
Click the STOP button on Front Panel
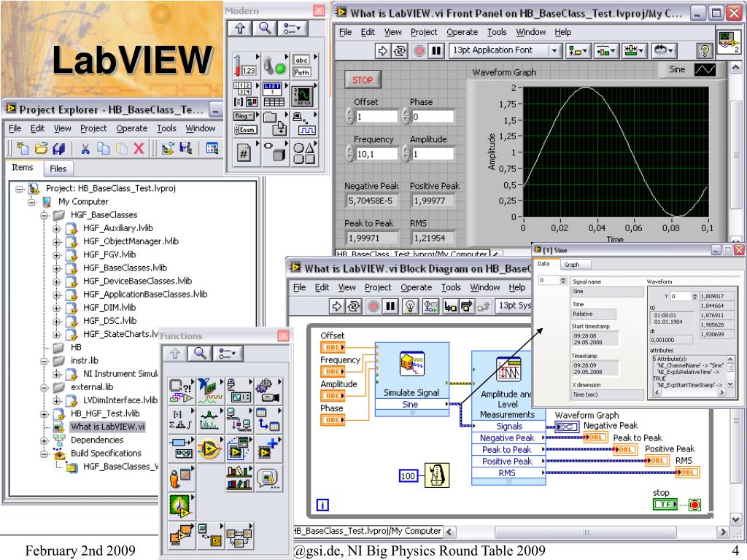(x=363, y=80)
